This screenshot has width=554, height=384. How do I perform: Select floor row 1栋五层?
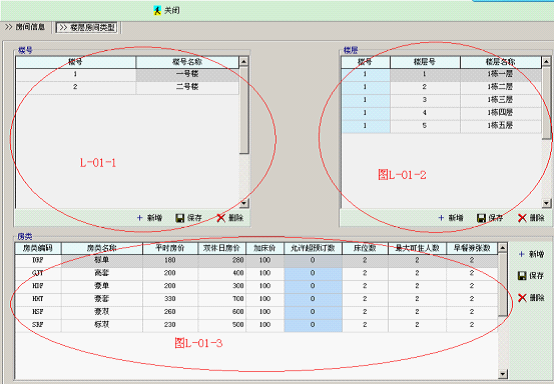[441, 126]
